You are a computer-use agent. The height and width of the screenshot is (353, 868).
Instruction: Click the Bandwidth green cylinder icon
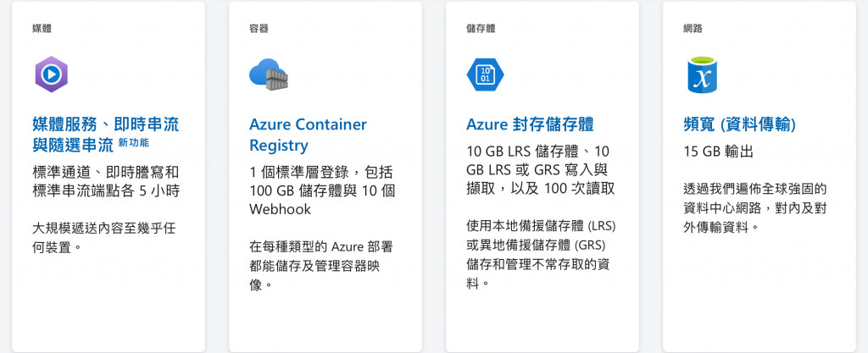[x=701, y=74]
